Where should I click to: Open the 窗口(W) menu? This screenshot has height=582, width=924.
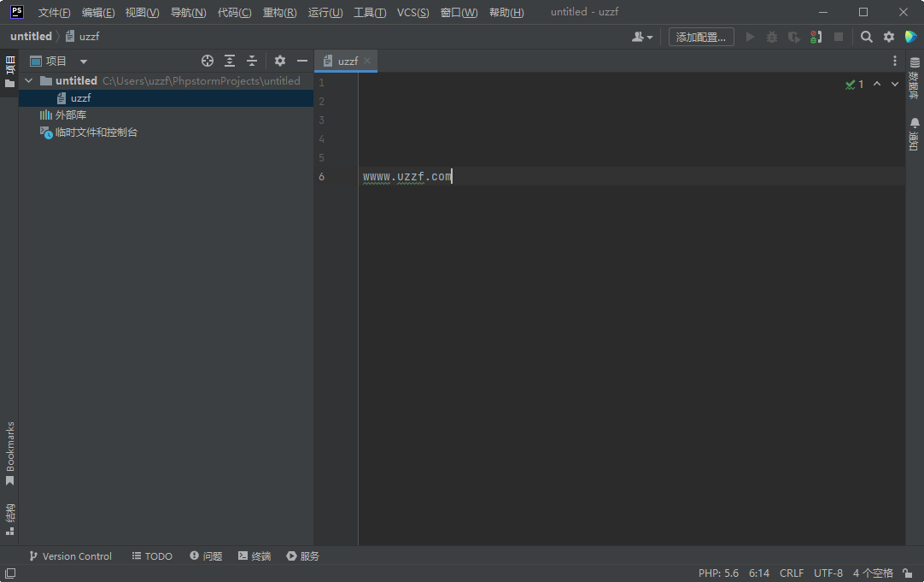tap(459, 12)
